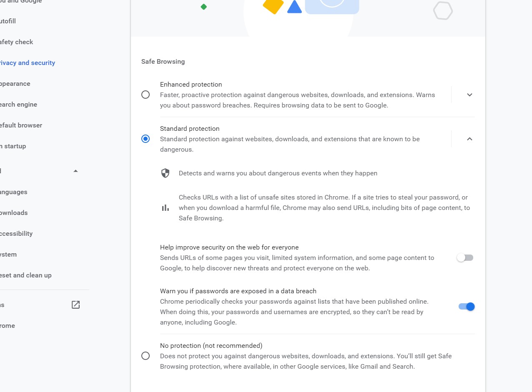Collapse Standard protection details chevron

(469, 139)
